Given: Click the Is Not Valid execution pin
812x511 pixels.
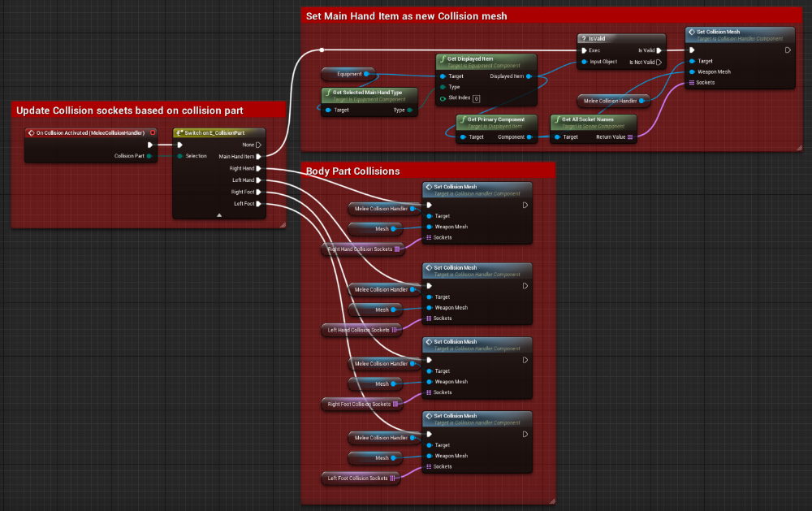Looking at the screenshot, I should [659, 62].
